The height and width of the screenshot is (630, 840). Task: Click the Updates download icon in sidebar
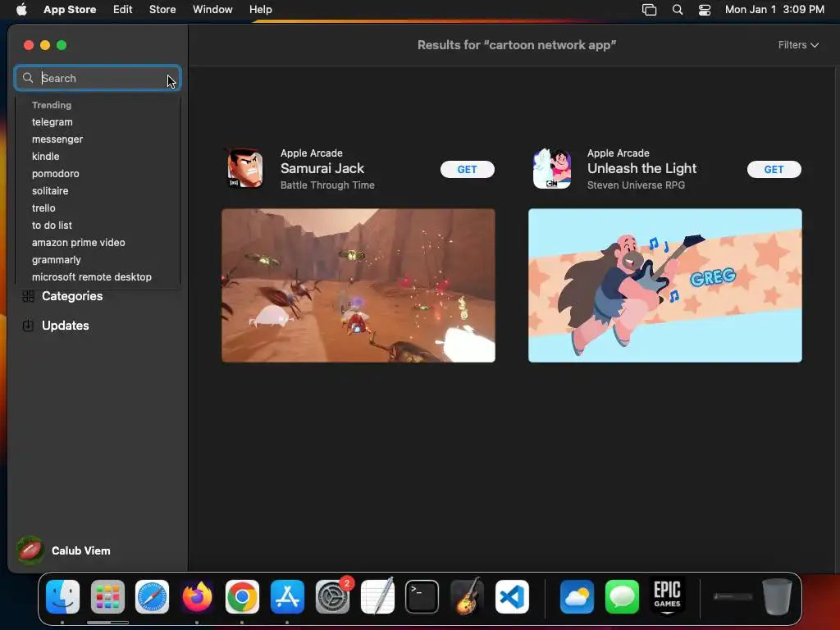click(x=29, y=326)
